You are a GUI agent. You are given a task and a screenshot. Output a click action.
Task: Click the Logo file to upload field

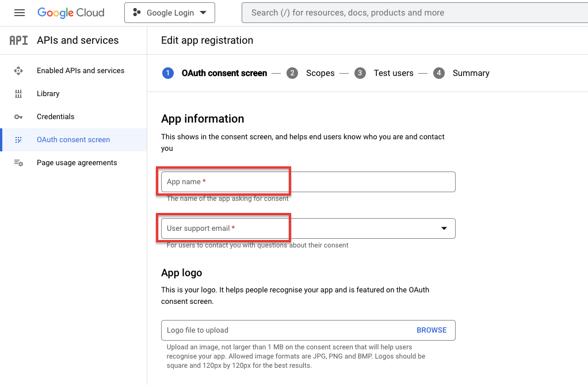(308, 330)
